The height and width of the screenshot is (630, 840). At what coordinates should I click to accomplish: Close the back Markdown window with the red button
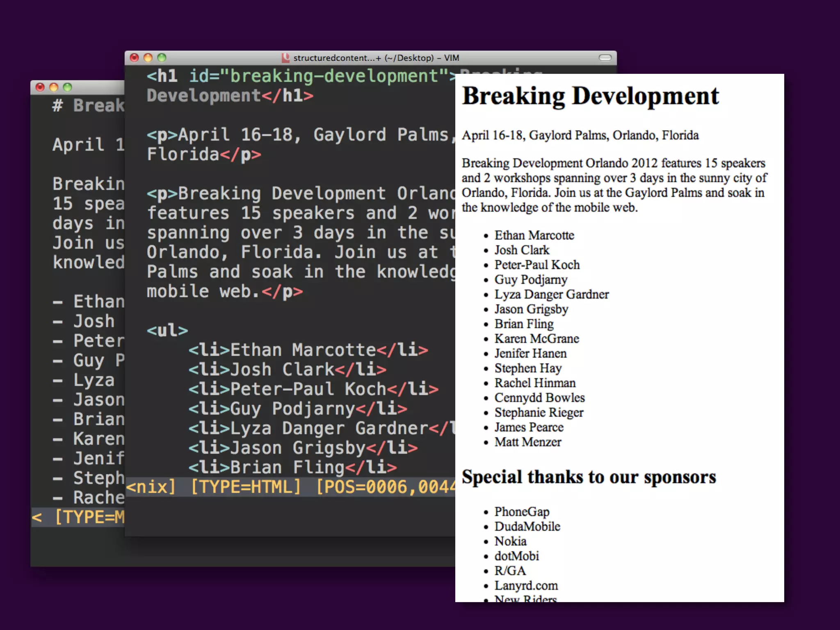40,87
